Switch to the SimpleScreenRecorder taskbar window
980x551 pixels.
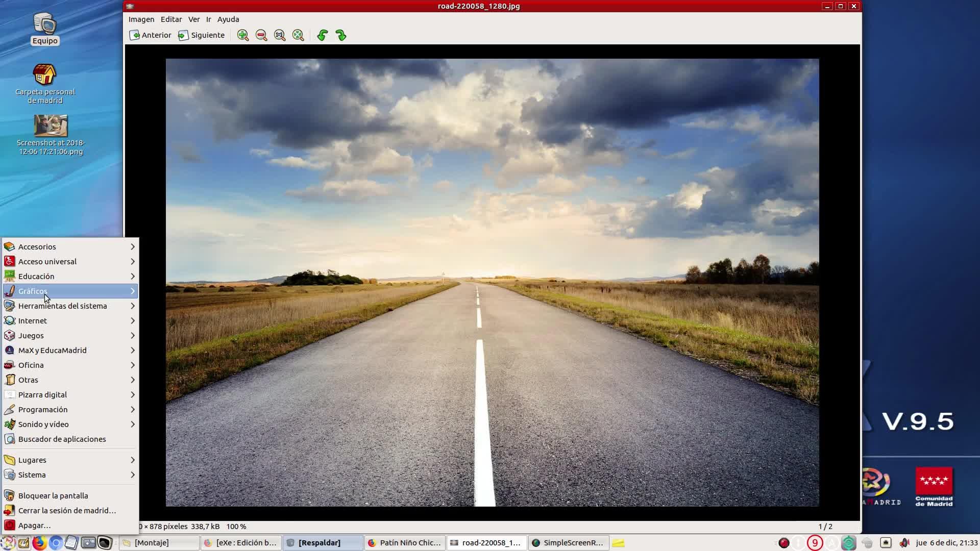[x=568, y=543]
